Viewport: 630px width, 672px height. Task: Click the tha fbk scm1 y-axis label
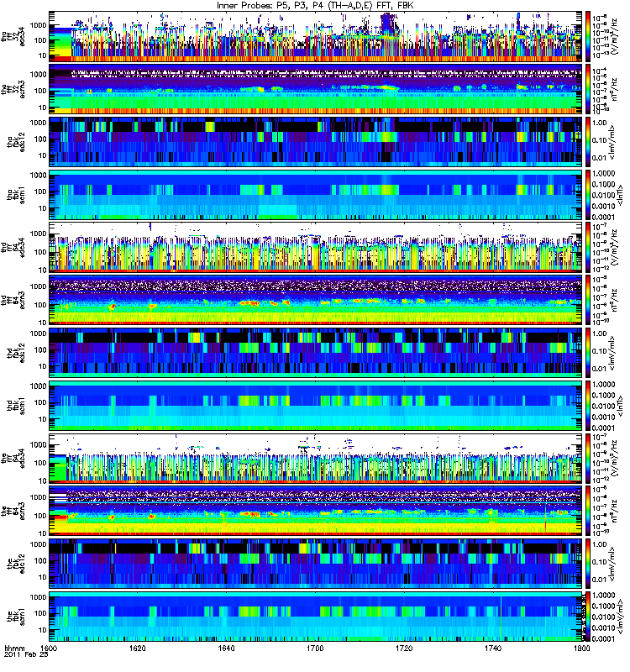18,195
